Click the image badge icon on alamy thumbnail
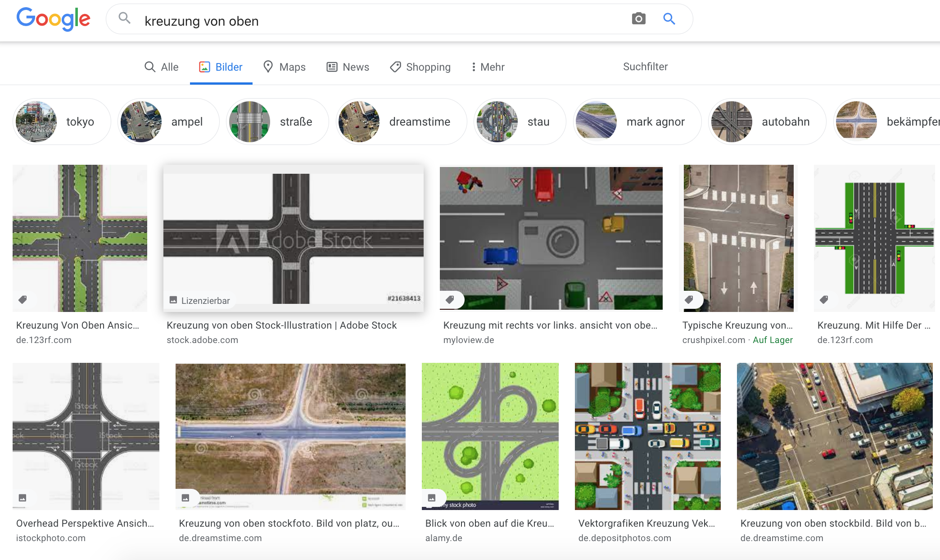940x560 pixels. pyautogui.click(x=432, y=497)
